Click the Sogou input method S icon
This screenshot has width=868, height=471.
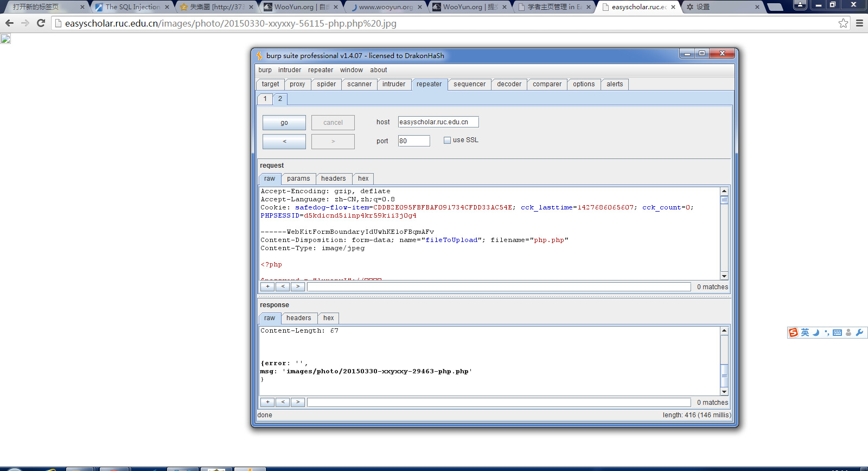point(794,333)
